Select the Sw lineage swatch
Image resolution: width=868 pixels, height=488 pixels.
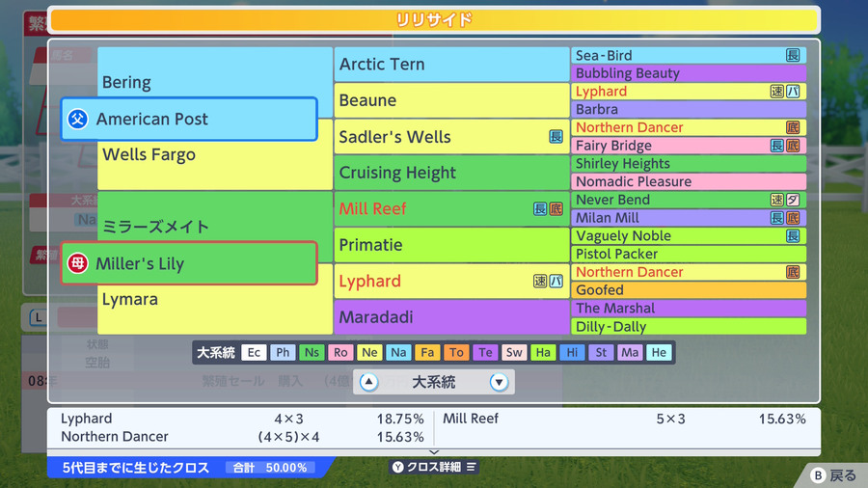pyautogui.click(x=514, y=352)
